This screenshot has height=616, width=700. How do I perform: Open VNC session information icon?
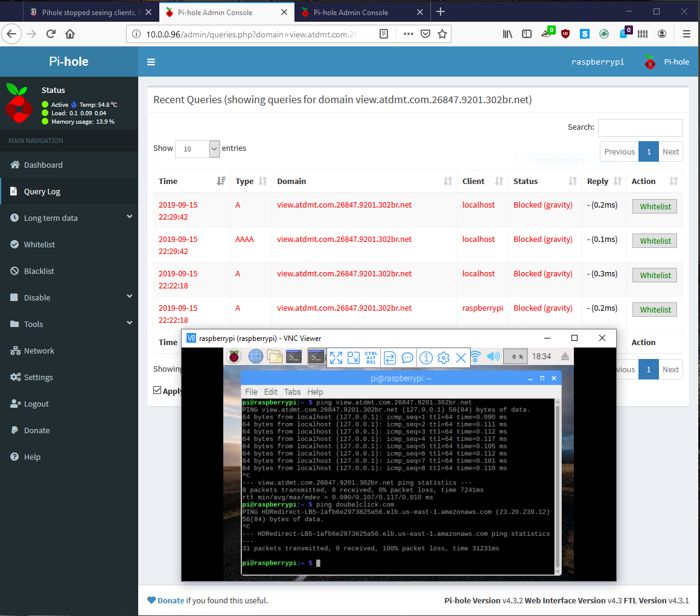point(426,358)
